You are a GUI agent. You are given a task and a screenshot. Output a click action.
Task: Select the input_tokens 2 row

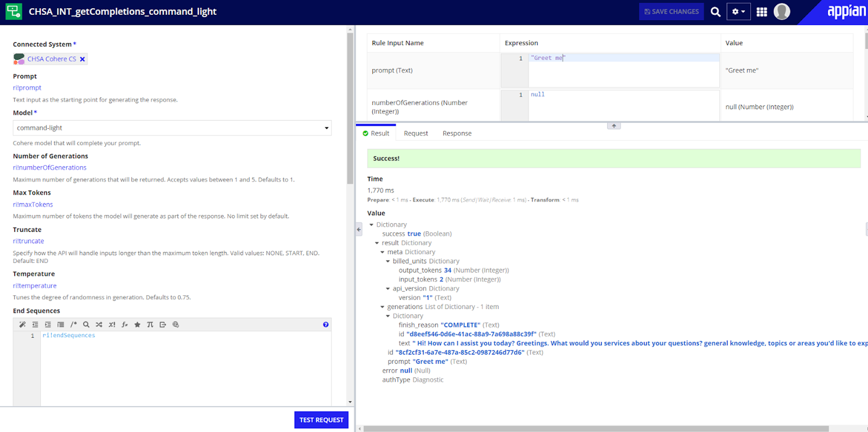click(x=450, y=279)
